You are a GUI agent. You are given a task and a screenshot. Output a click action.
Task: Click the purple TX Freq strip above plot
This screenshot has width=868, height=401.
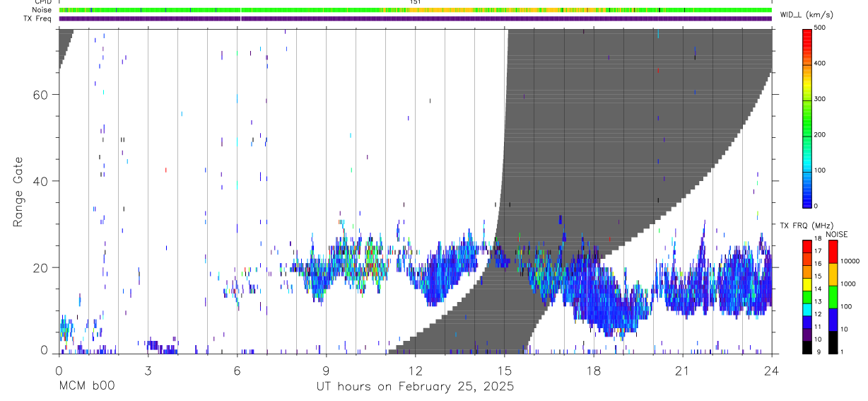click(415, 18)
